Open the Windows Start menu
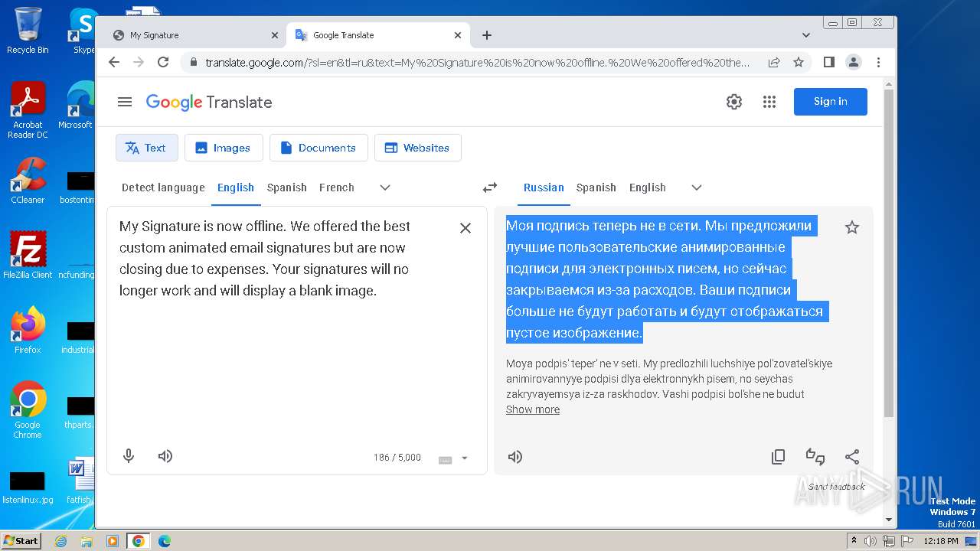 (x=21, y=541)
